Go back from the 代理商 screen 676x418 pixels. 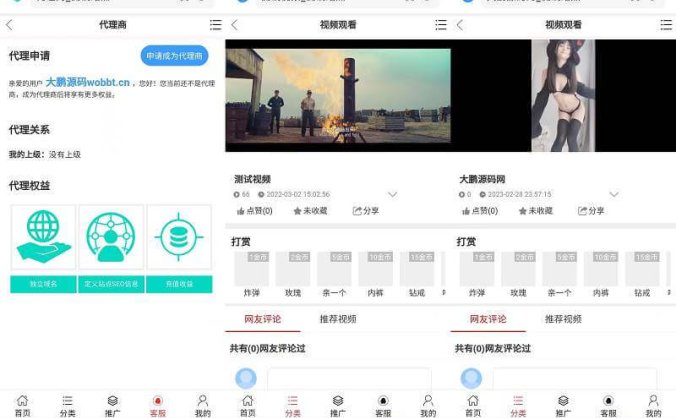9,25
